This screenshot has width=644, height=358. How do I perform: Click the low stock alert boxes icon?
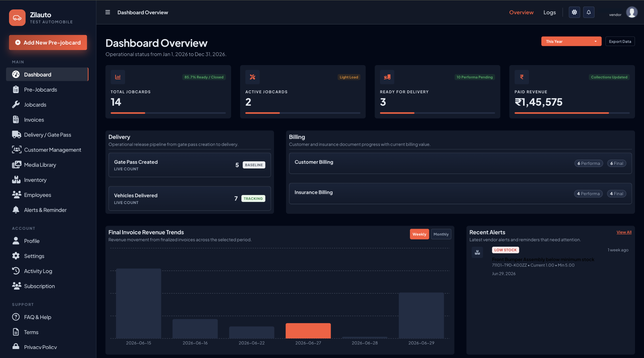point(477,252)
